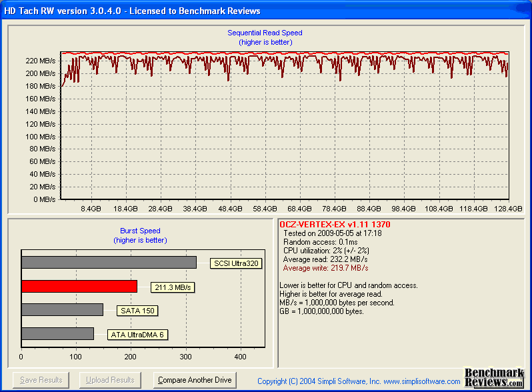The image size is (532, 392).
Task: Click the HD Tach RW title bar
Action: pyautogui.click(x=266, y=11)
